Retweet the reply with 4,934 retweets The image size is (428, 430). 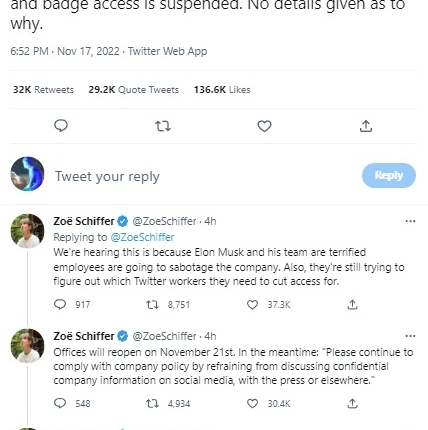click(152, 404)
